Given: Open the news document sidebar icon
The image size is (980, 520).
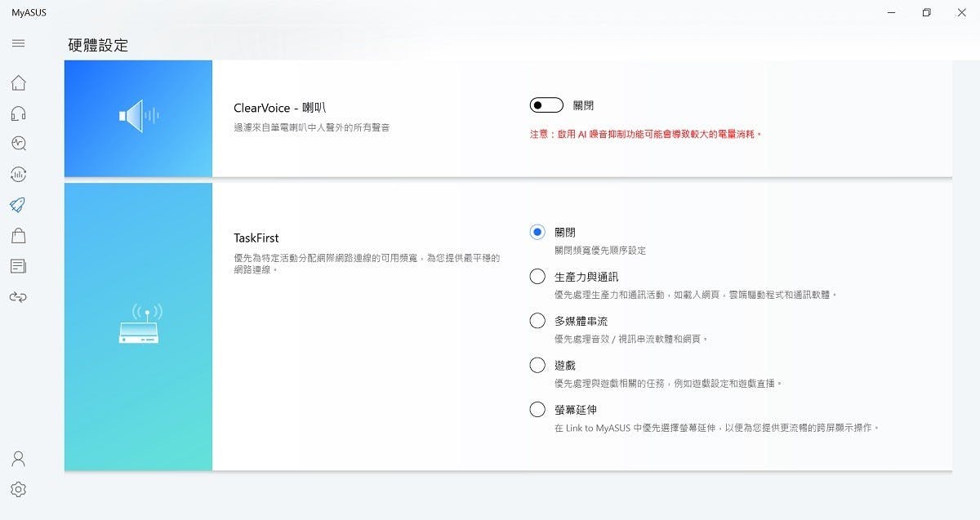Looking at the screenshot, I should (x=18, y=266).
